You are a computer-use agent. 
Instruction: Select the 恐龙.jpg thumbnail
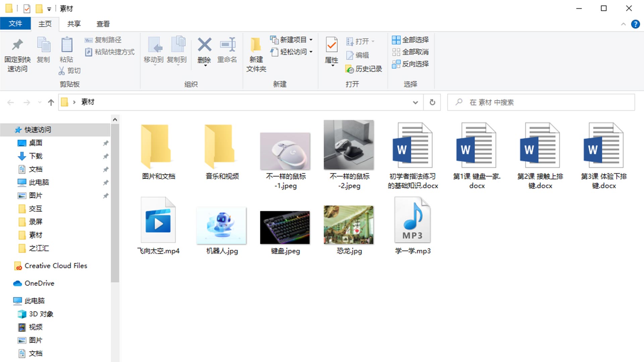click(x=348, y=225)
